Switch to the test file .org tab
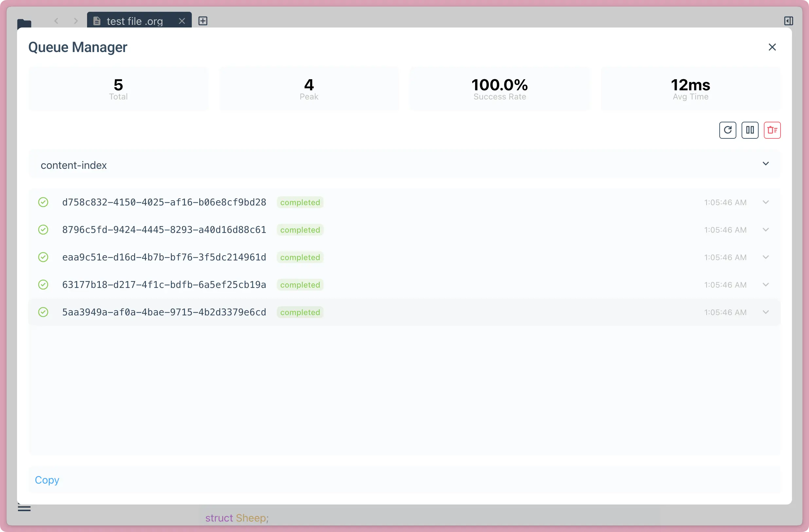The height and width of the screenshot is (532, 809). (x=134, y=21)
